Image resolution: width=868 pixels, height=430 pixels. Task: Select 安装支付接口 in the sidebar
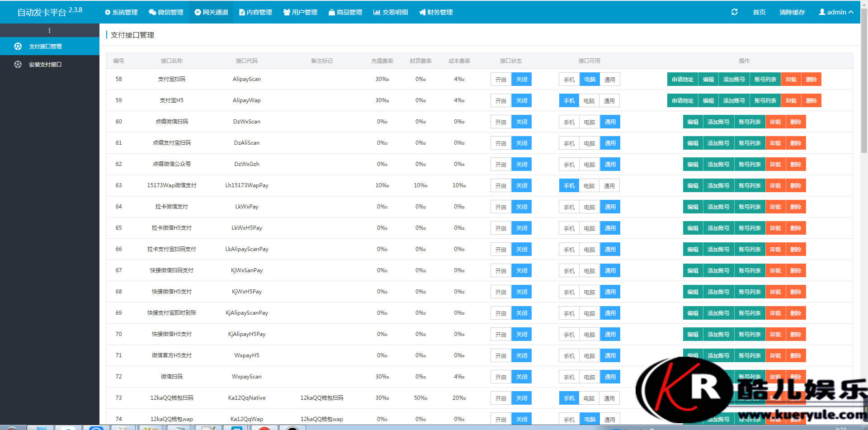click(x=50, y=64)
